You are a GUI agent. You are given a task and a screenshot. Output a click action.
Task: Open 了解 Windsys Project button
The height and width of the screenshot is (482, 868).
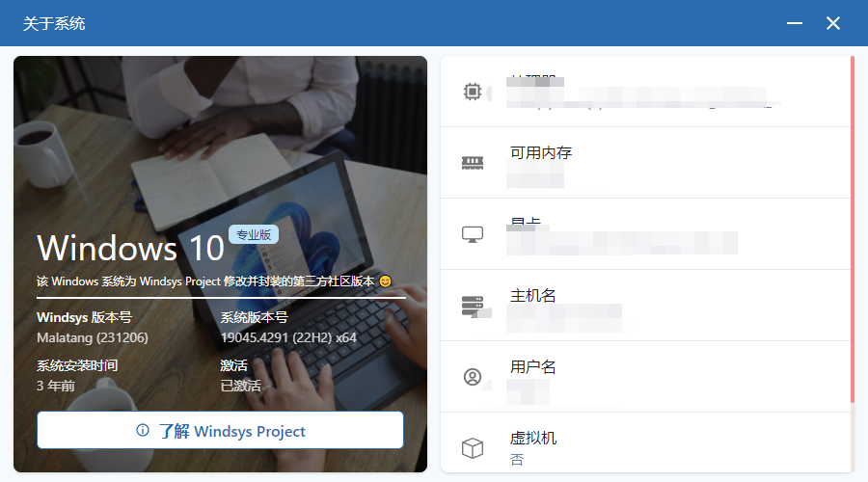click(220, 430)
